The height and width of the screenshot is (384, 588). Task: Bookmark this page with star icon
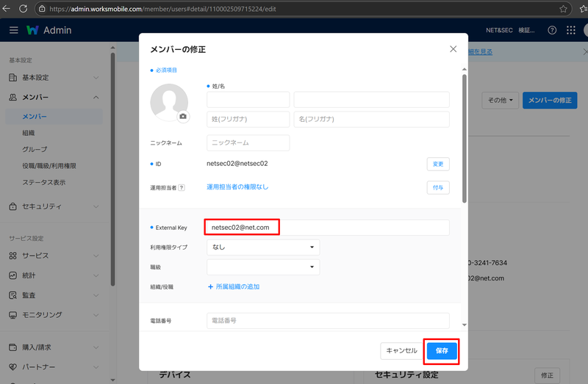click(x=563, y=9)
